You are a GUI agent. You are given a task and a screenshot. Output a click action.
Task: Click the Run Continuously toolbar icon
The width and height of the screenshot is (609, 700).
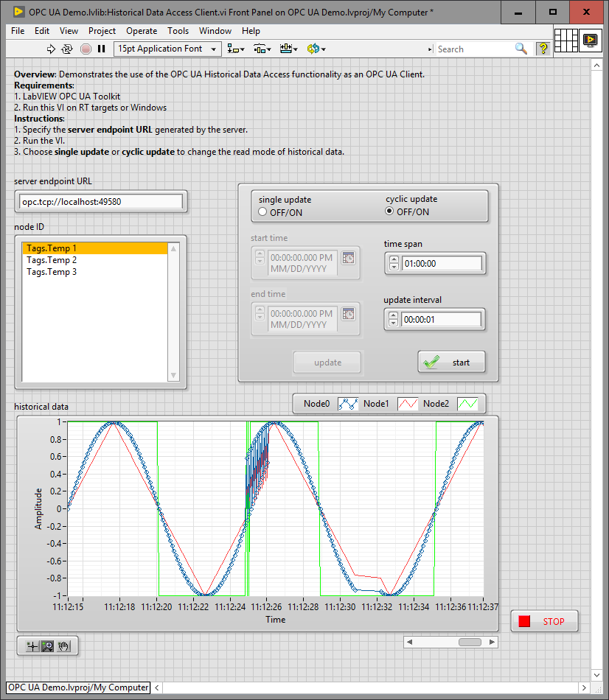pos(67,49)
